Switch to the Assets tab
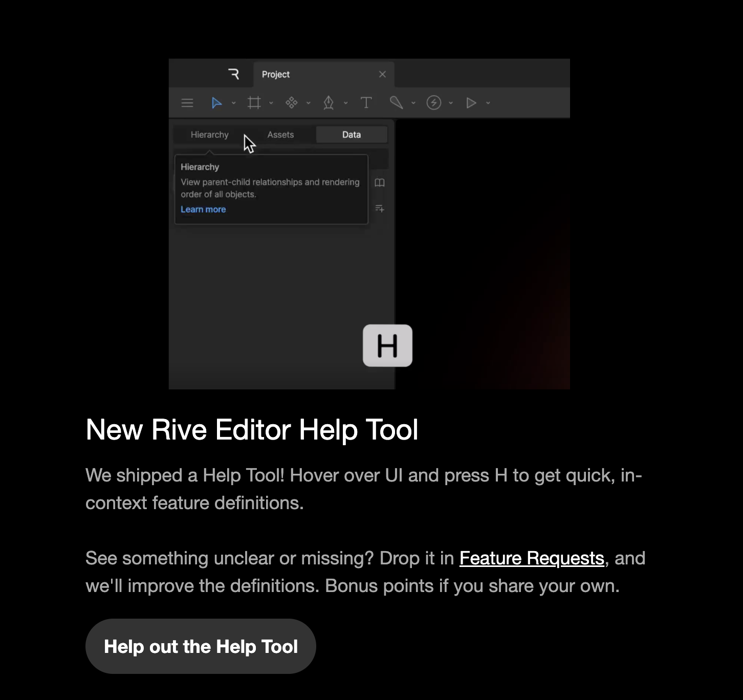This screenshot has width=743, height=700. click(280, 135)
